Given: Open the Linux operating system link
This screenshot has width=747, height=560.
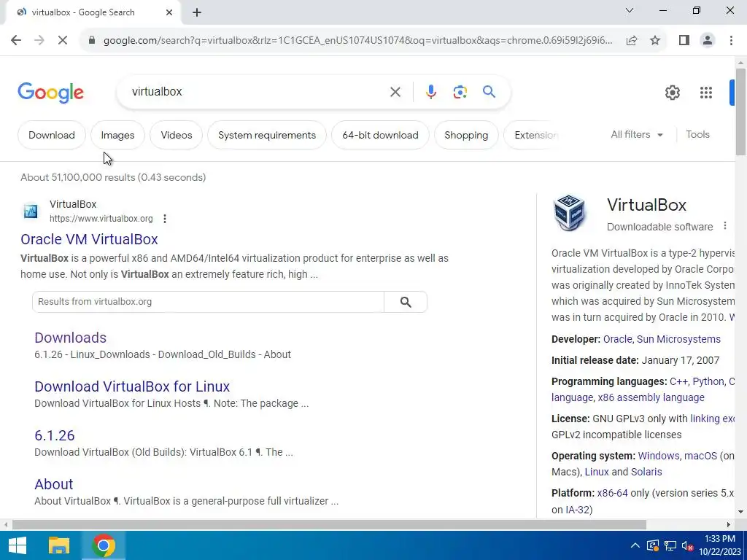Looking at the screenshot, I should point(597,472).
